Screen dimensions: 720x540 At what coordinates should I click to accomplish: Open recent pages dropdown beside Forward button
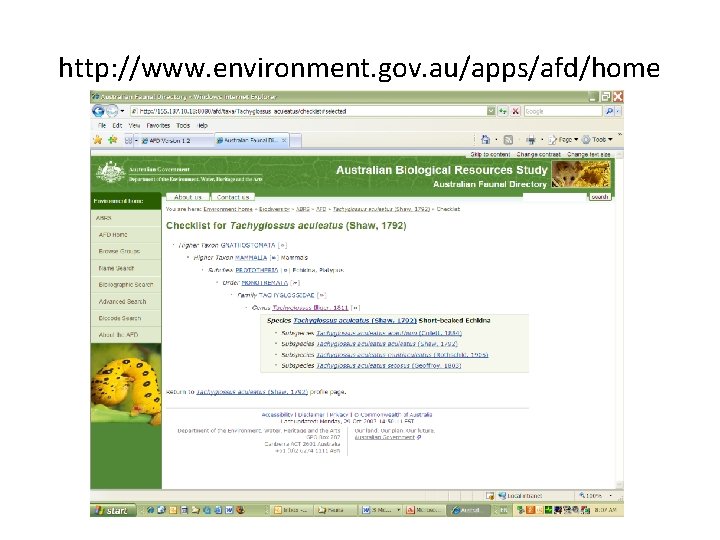[122, 111]
